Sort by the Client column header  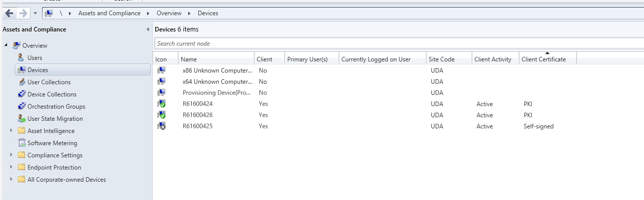[269, 59]
